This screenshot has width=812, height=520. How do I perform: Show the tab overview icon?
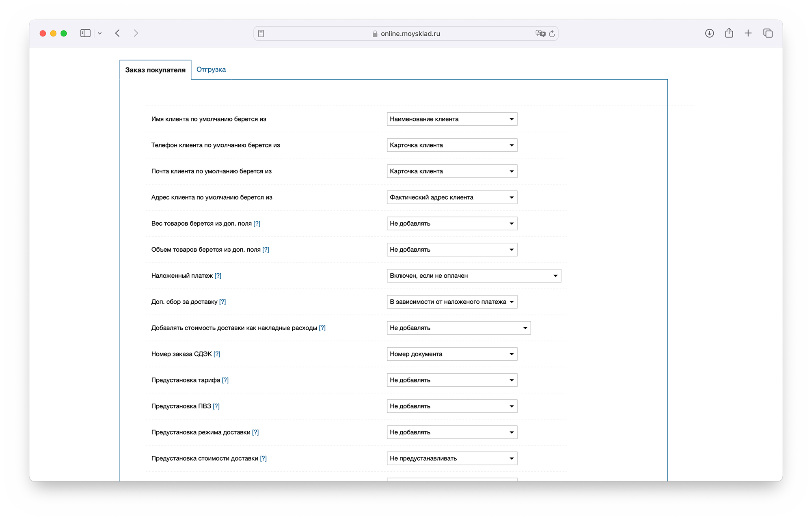768,33
